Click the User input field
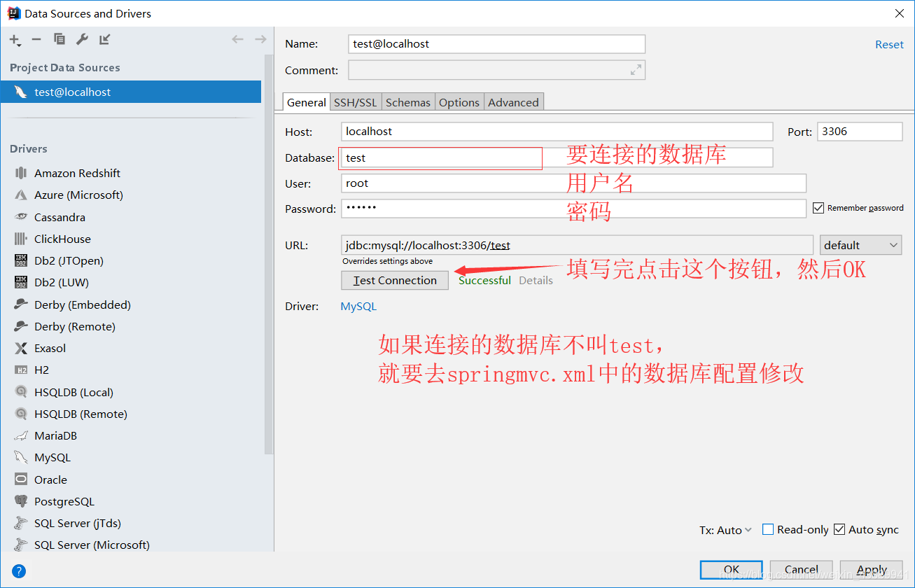 (x=574, y=183)
